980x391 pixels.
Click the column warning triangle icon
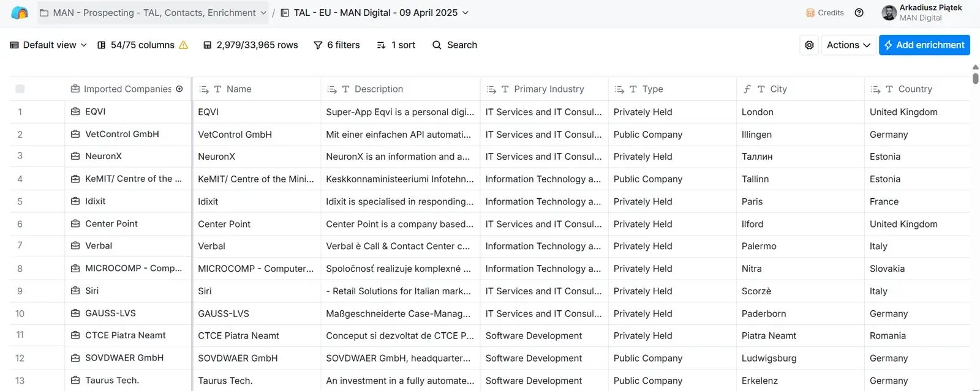tap(183, 45)
